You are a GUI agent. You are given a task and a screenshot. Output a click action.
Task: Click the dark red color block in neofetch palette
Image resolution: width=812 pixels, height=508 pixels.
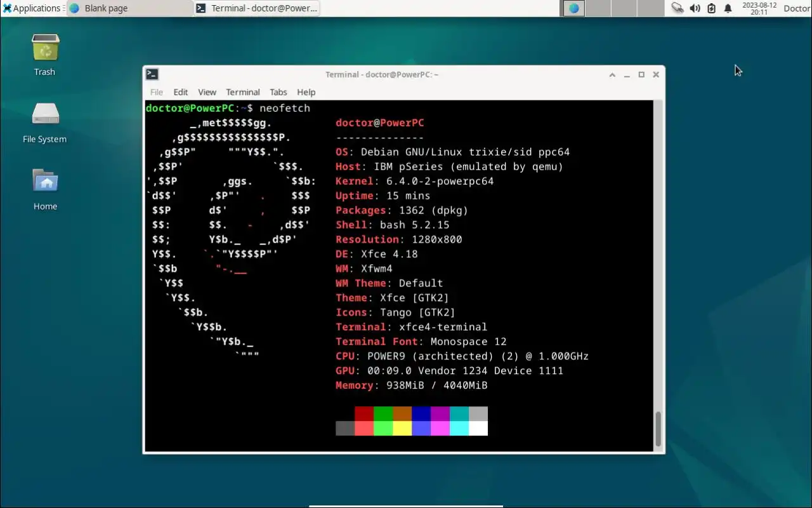click(364, 414)
